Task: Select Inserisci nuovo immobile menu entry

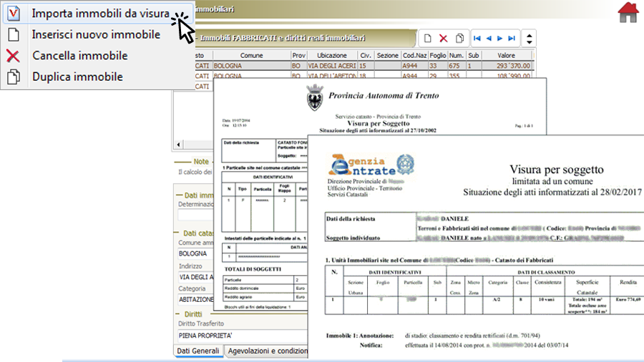Action: point(96,34)
